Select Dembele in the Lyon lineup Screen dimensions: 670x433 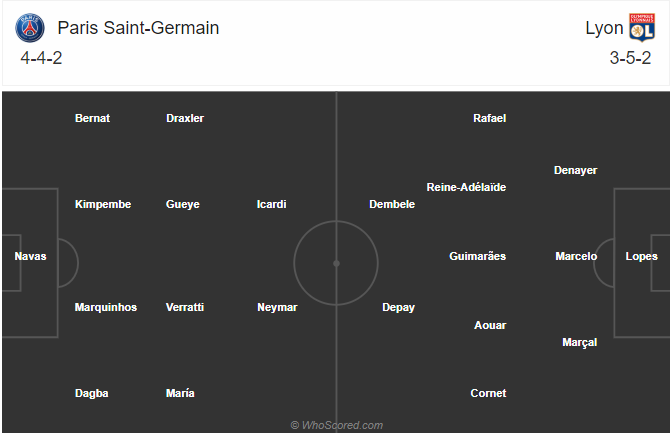click(392, 204)
